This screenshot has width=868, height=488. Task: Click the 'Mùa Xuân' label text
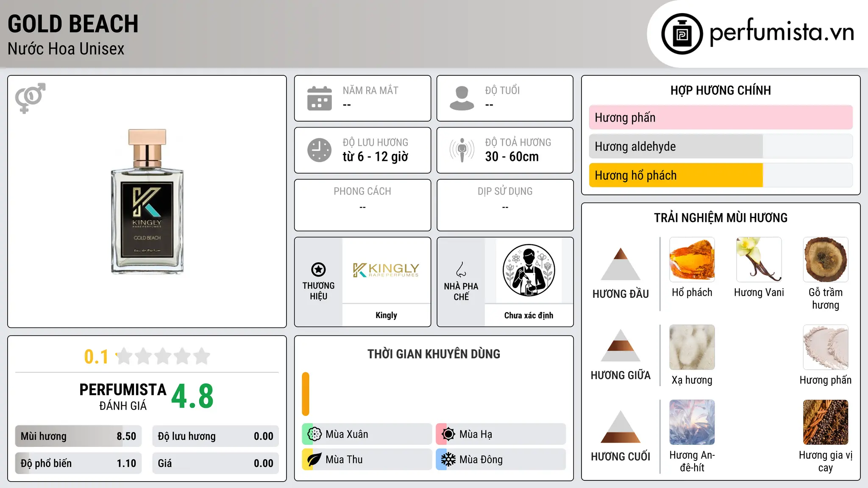coord(347,434)
